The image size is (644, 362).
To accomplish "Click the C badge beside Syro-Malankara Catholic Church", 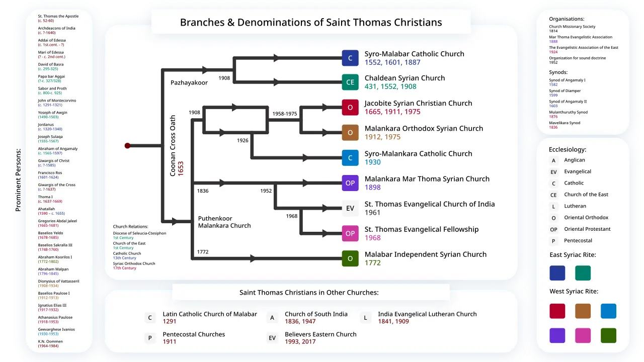I will pyautogui.click(x=350, y=158).
